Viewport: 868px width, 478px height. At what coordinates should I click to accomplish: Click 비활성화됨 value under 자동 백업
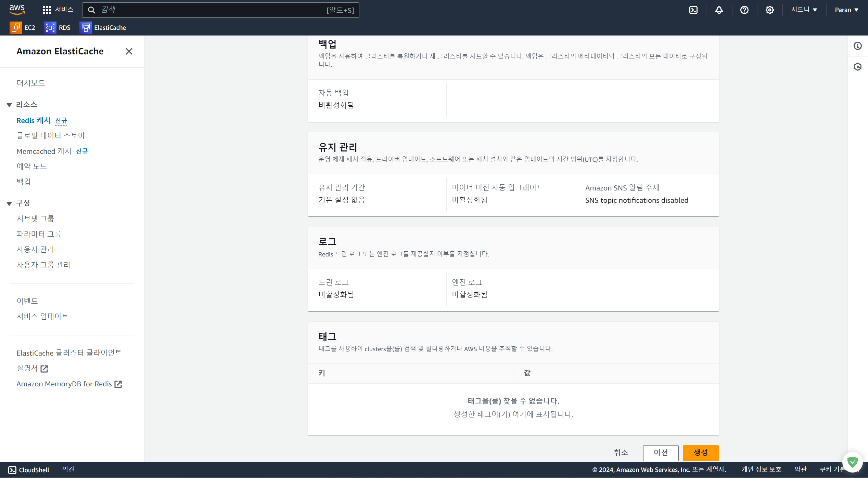pyautogui.click(x=336, y=105)
